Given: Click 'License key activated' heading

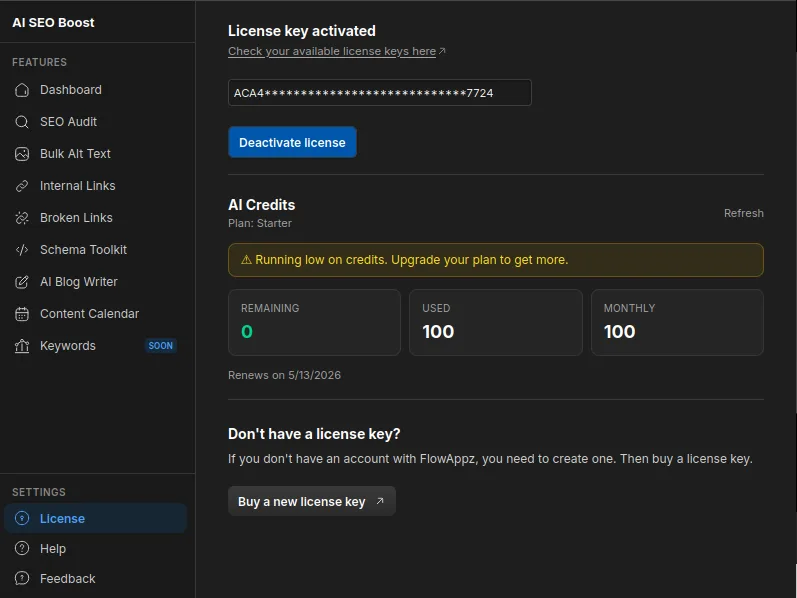Looking at the screenshot, I should 301,31.
